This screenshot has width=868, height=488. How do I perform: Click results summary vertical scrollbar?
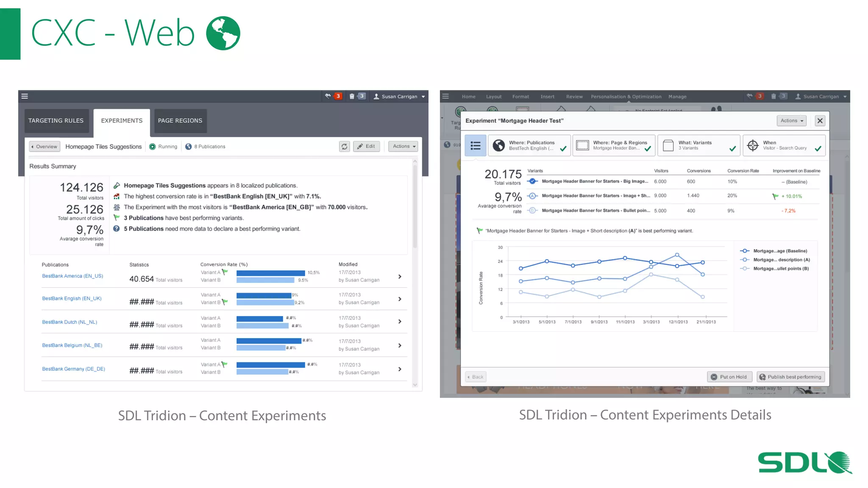(x=415, y=206)
